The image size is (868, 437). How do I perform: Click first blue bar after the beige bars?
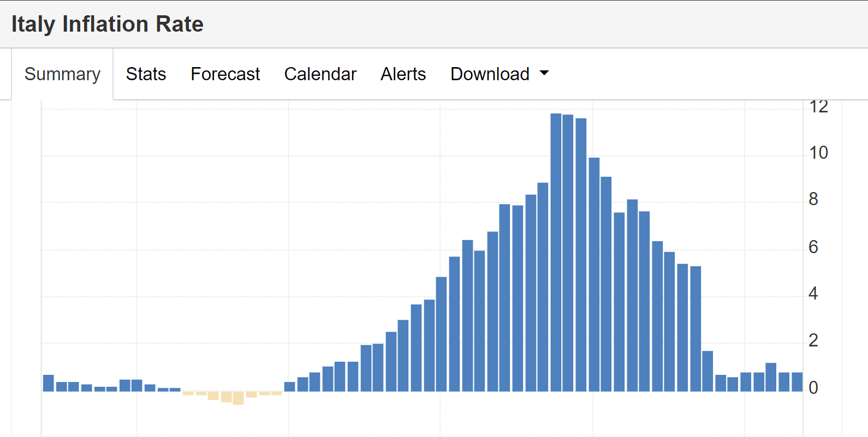290,387
